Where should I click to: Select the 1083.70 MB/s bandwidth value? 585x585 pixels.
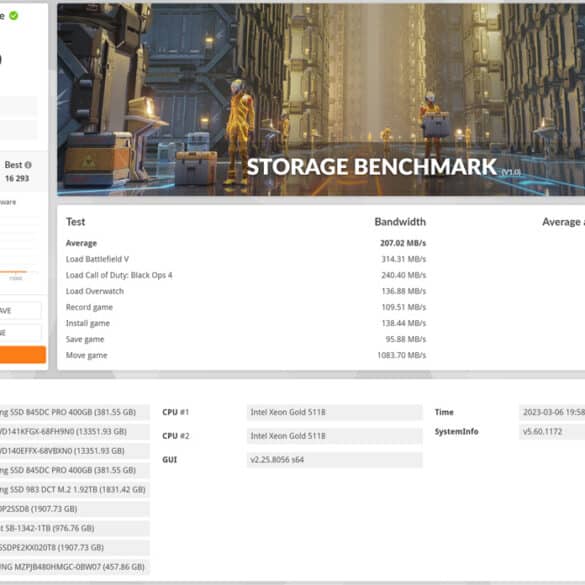click(x=401, y=356)
